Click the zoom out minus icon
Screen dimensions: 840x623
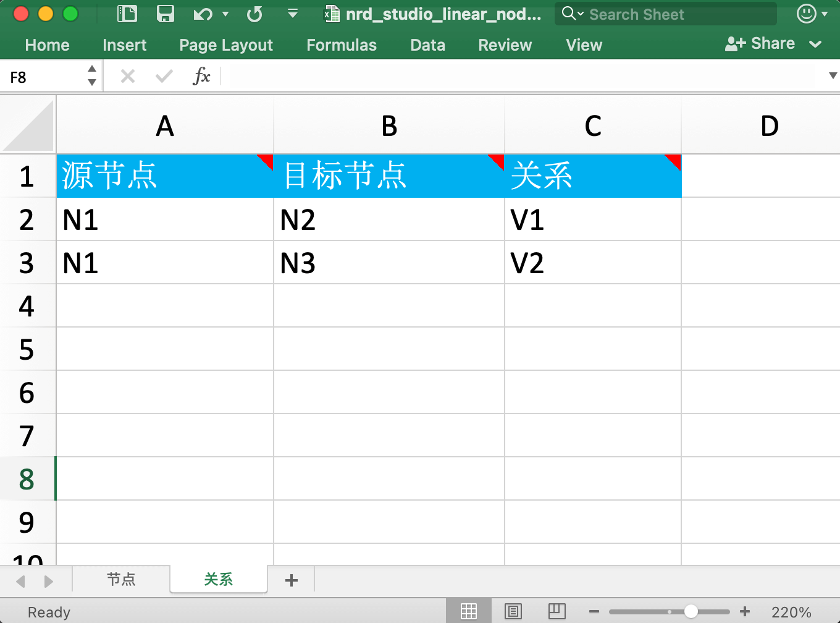(x=594, y=611)
